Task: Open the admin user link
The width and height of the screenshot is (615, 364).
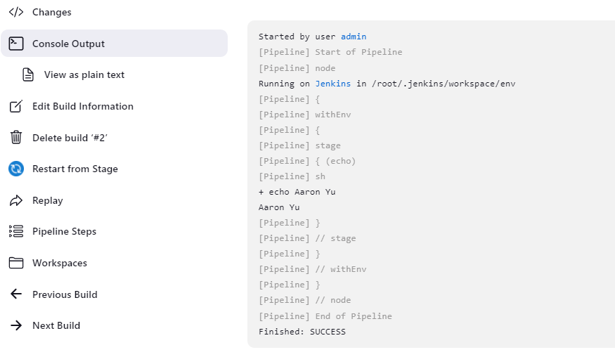Action: pyautogui.click(x=354, y=37)
